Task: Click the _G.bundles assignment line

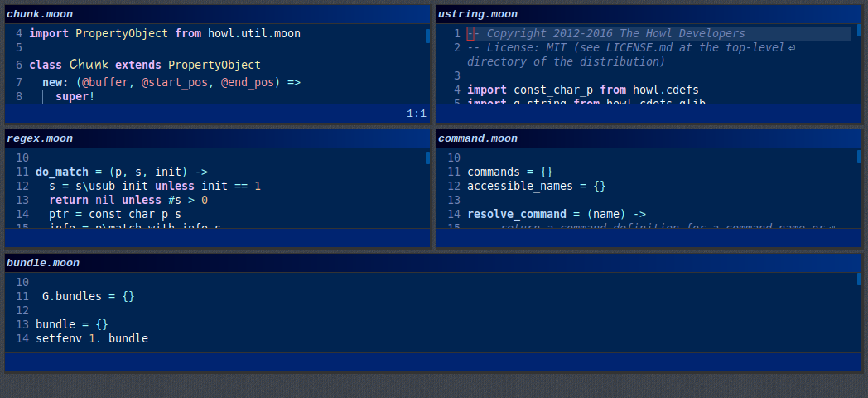Action: 85,296
